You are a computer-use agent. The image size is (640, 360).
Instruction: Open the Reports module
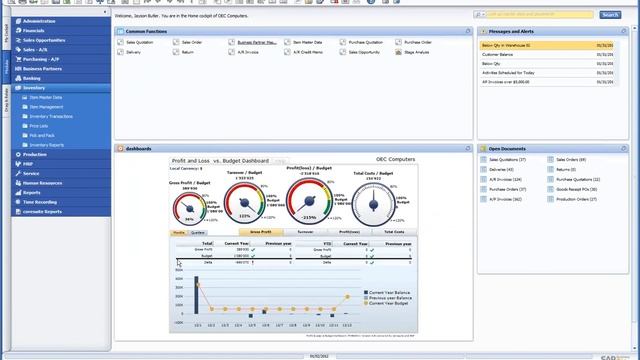(61, 192)
